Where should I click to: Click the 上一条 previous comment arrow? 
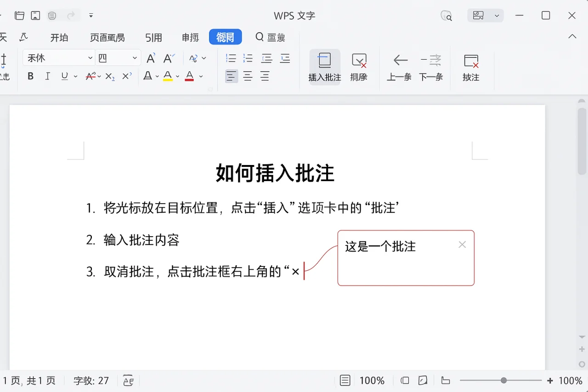click(x=399, y=67)
